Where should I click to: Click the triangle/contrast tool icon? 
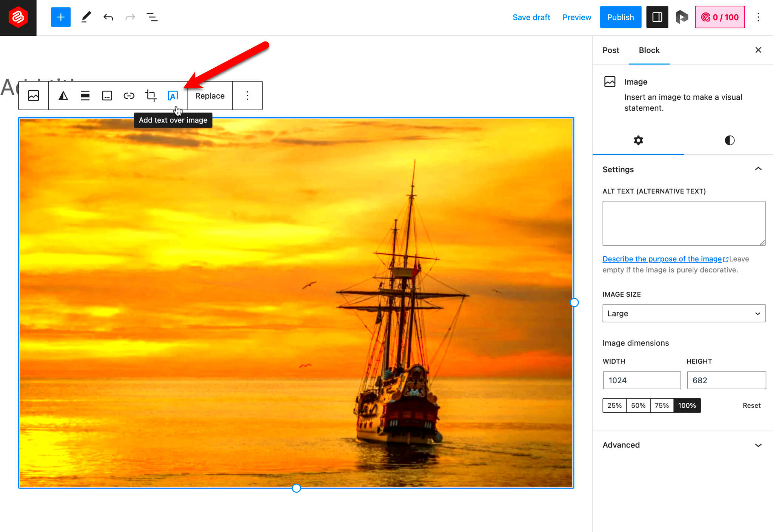tap(63, 96)
